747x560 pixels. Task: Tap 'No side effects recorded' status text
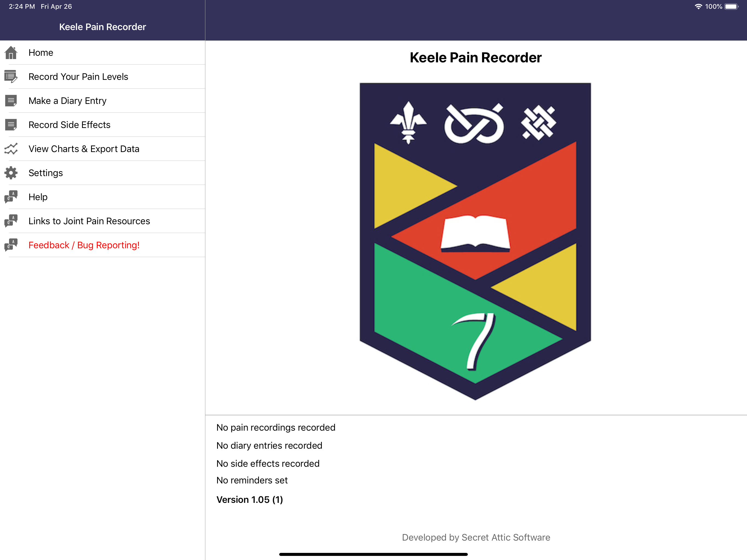pyautogui.click(x=268, y=463)
